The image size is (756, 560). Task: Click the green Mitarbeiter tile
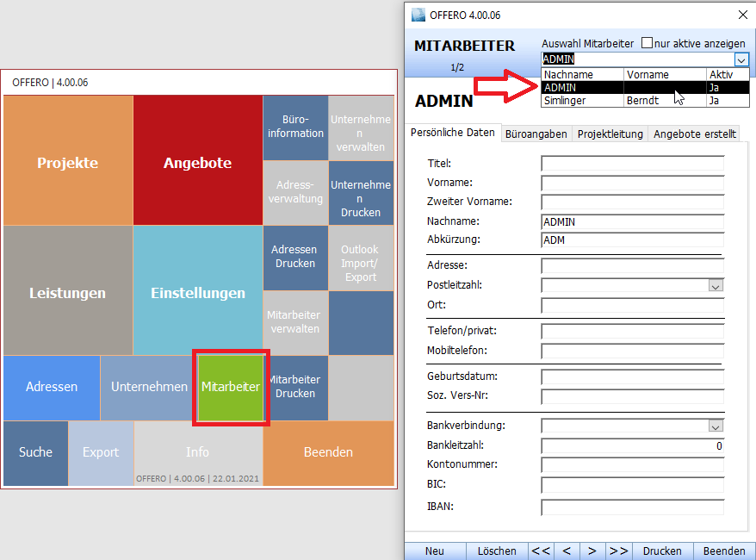tap(231, 387)
